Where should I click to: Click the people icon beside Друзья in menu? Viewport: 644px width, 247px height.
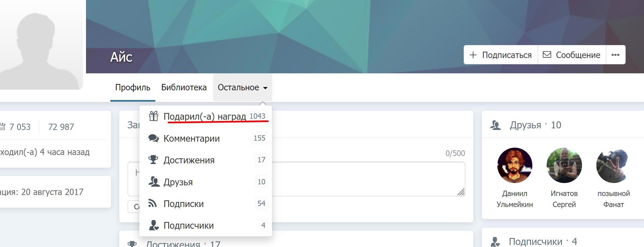154,182
